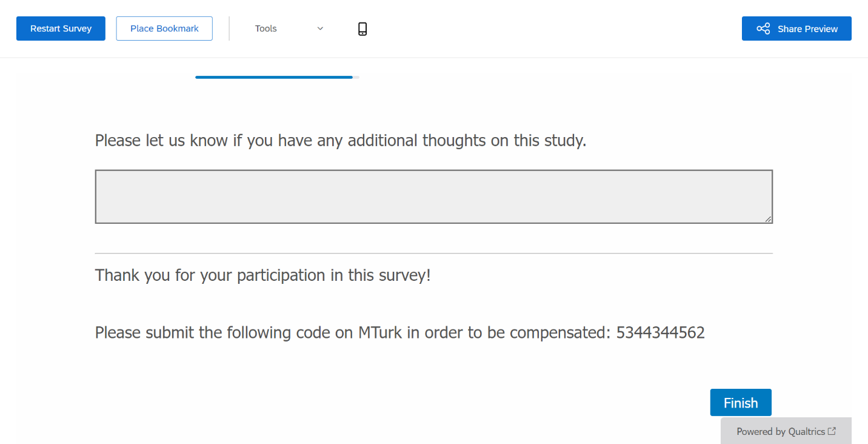Viewport: 868px width, 444px height.
Task: Toggle the mobile phone preview icon
Action: [x=362, y=29]
